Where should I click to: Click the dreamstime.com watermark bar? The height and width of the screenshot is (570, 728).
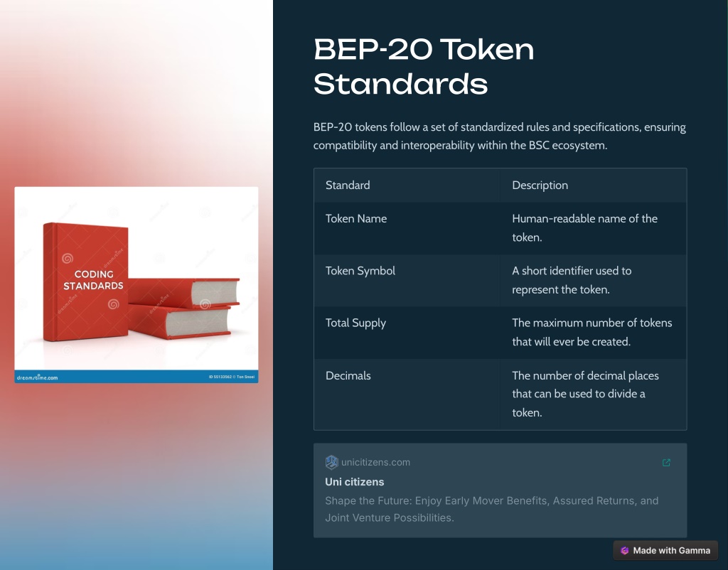tap(136, 377)
